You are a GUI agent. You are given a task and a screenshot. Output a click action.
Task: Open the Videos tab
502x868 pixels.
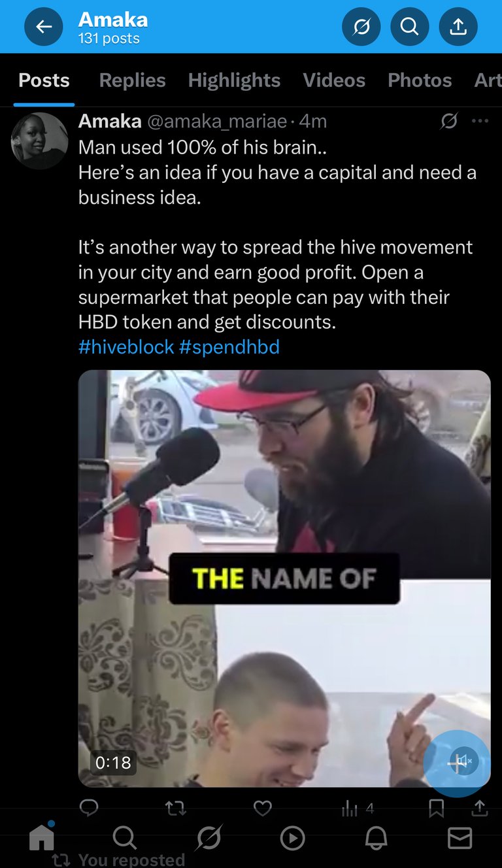point(334,80)
